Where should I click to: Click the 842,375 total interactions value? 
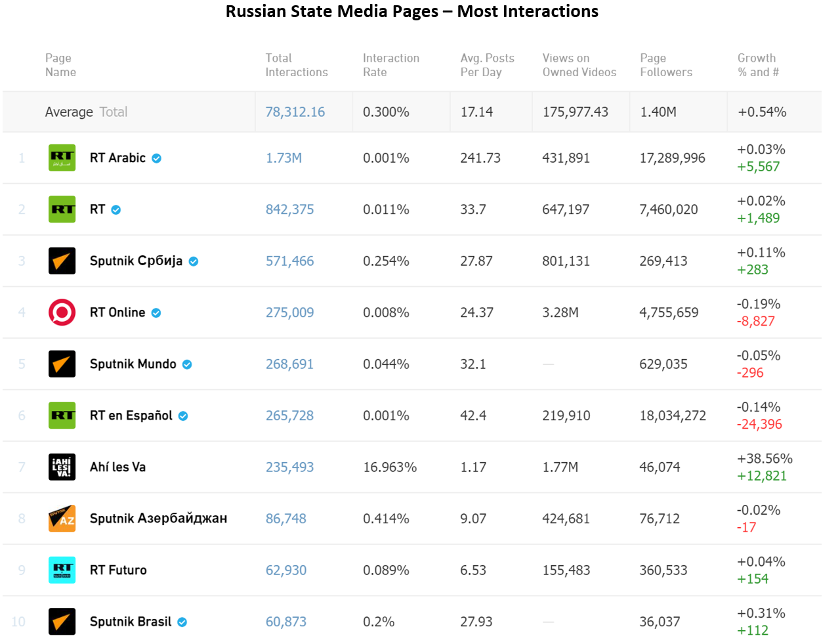point(289,209)
